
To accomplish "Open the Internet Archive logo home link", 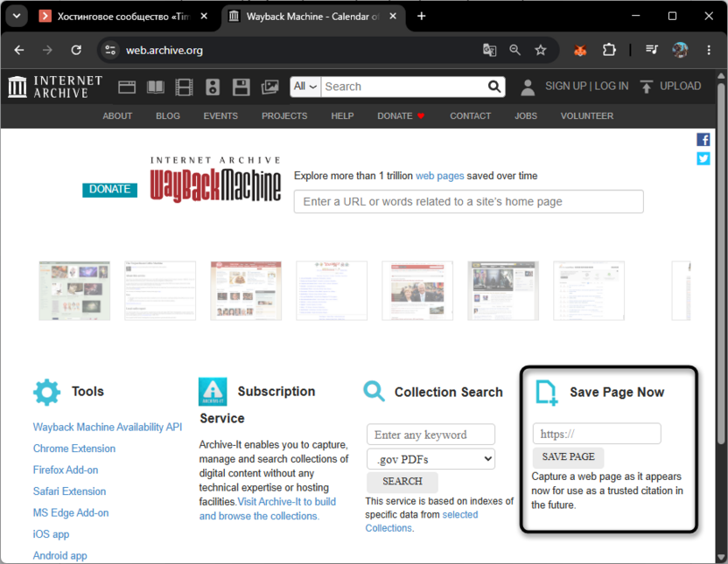I will (55, 87).
